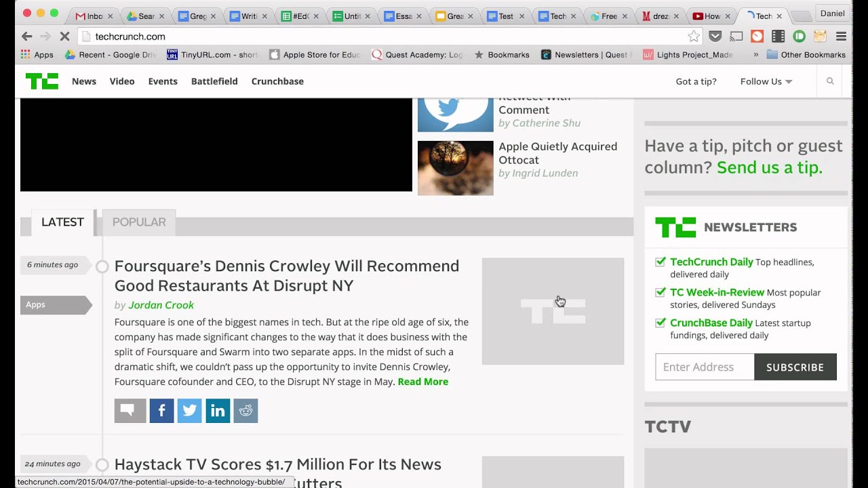
Task: Click Got a tip? link
Action: 696,81
